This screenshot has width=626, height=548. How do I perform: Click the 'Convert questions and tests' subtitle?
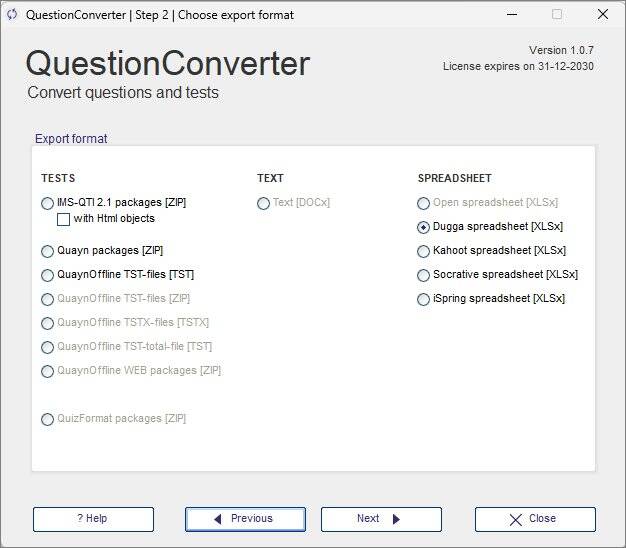123,93
